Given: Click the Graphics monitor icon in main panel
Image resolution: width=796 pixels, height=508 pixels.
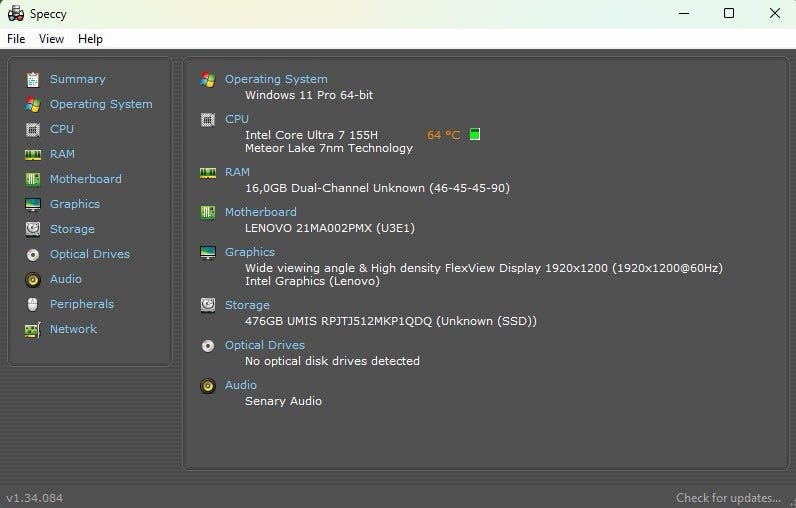Looking at the screenshot, I should click(208, 253).
